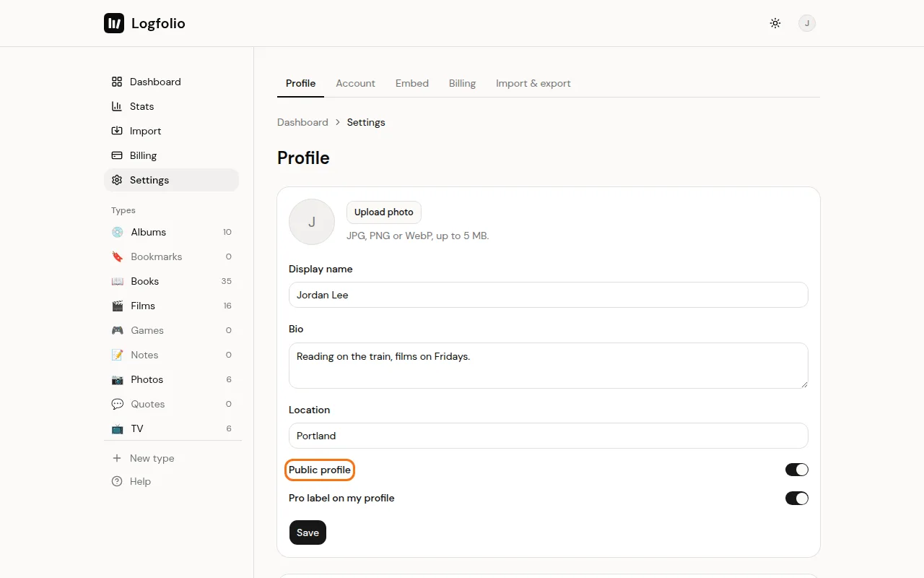The height and width of the screenshot is (578, 924).
Task: Switch to the Account tab
Action: click(x=355, y=83)
